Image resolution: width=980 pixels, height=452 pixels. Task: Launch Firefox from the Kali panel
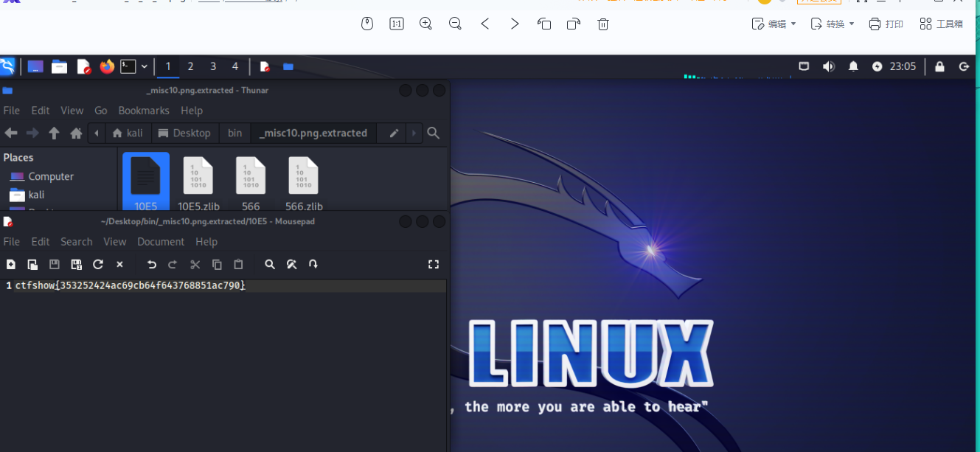pos(108,66)
